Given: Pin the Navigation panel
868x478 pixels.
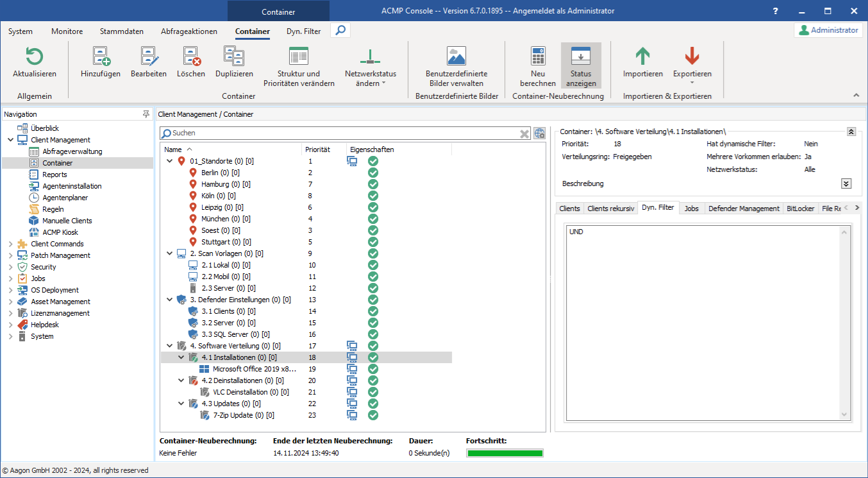Looking at the screenshot, I should 146,114.
